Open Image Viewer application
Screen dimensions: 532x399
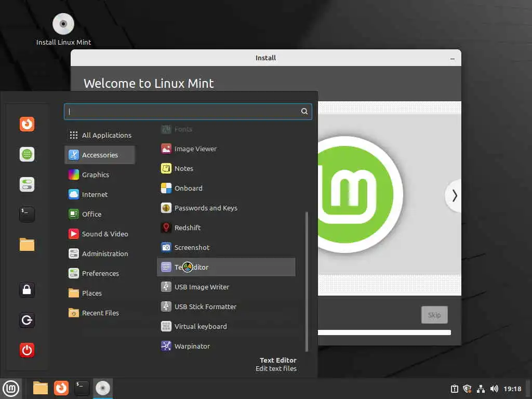pos(226,149)
